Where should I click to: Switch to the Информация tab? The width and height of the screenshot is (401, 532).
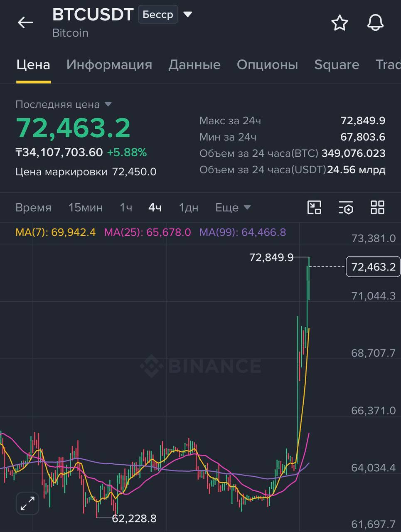pos(109,65)
